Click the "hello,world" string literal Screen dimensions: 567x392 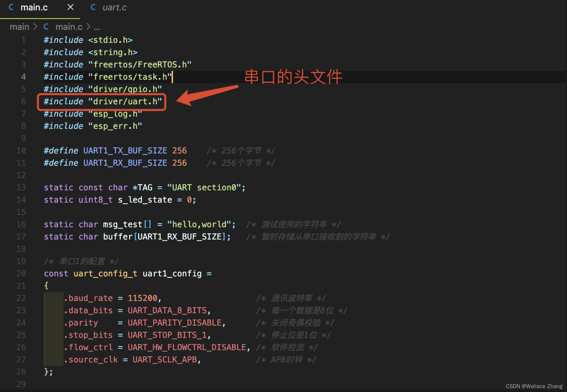click(x=199, y=225)
